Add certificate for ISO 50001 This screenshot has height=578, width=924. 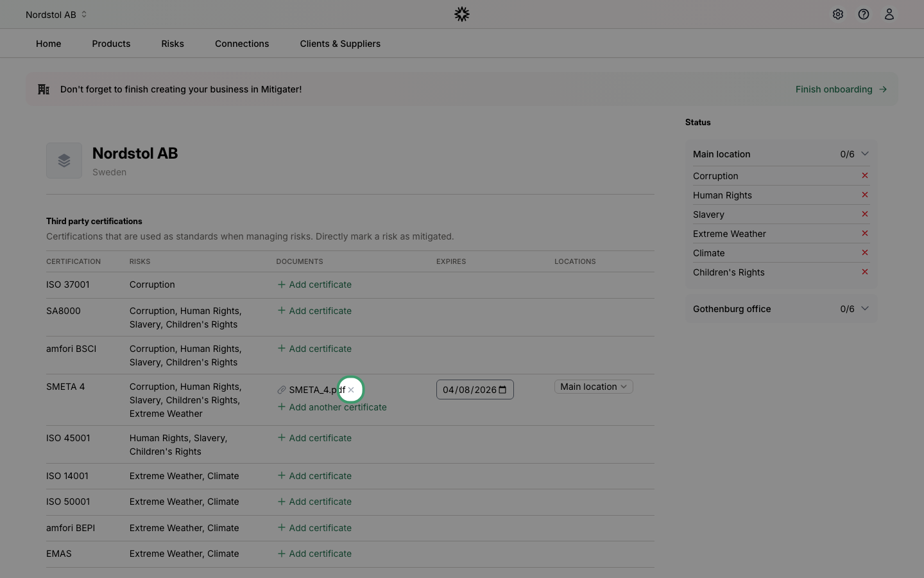click(x=314, y=502)
